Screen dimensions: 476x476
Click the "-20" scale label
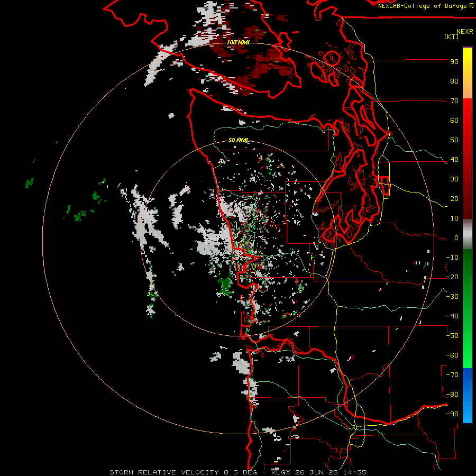click(452, 277)
